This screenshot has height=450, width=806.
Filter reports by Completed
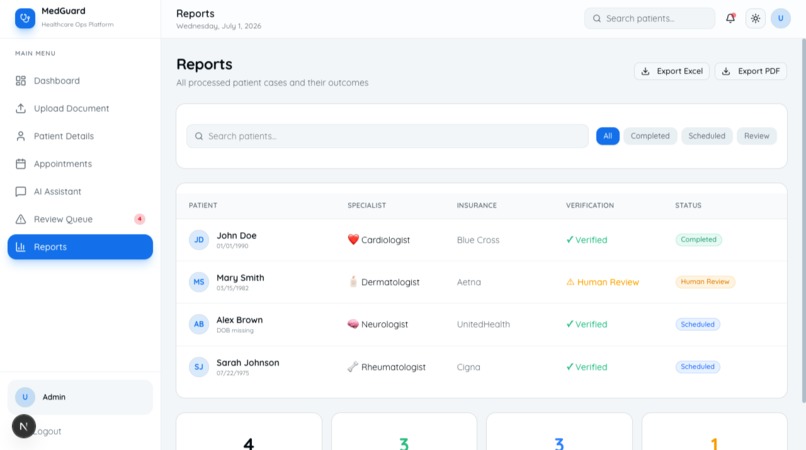click(650, 136)
